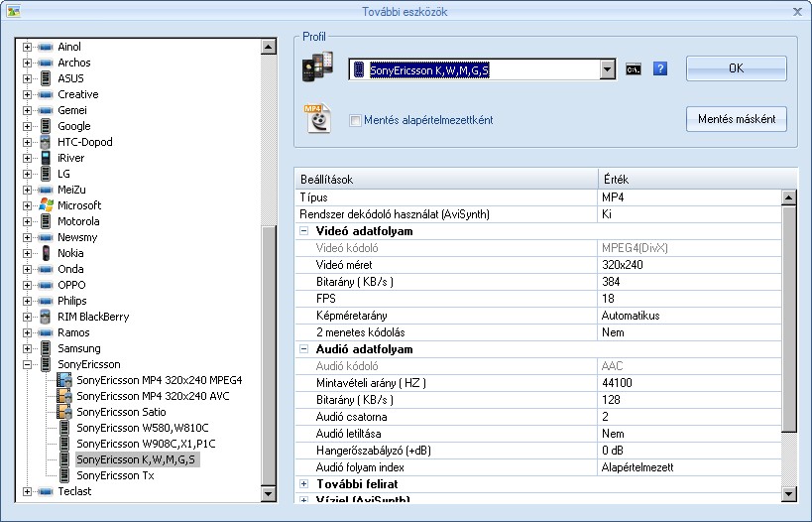Click the 2 menetes kódolás value Nem
Screen dimensions: 812x522
pyautogui.click(x=613, y=332)
